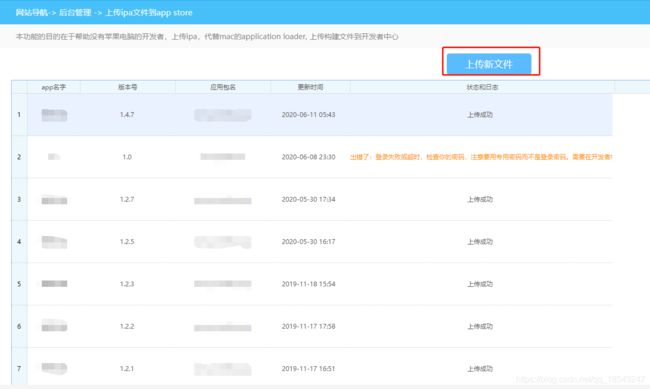Select version cell 1.2.3

(x=127, y=284)
